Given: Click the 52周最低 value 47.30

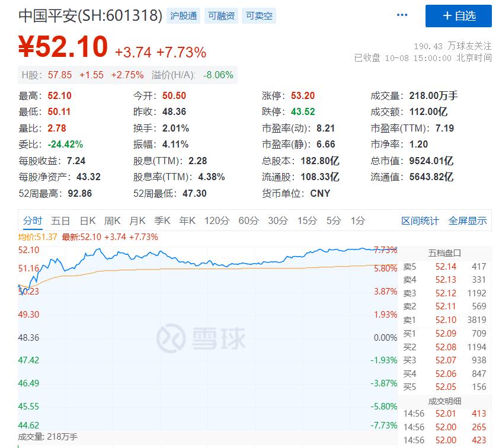Looking at the screenshot, I should [x=194, y=193].
